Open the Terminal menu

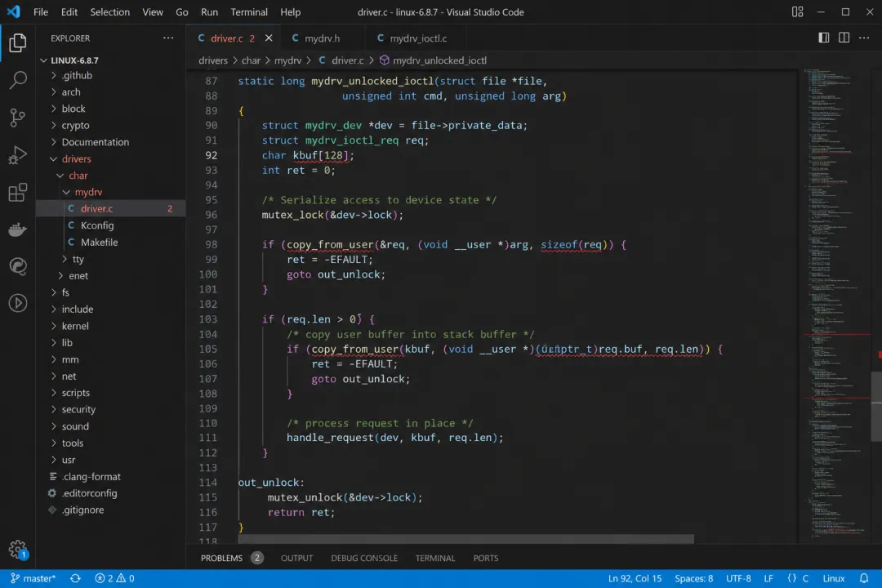click(249, 11)
